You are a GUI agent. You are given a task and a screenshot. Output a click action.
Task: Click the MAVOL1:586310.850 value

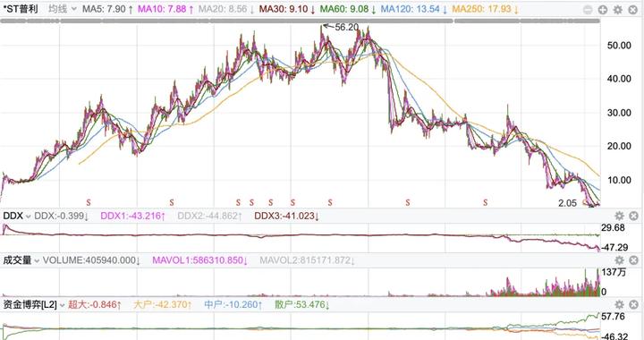tap(200, 260)
